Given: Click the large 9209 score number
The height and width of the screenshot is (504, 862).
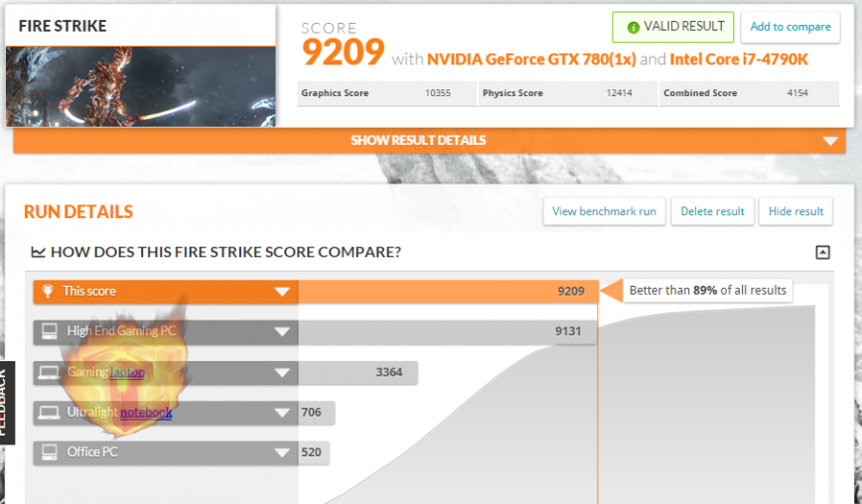Looking at the screenshot, I should (343, 53).
